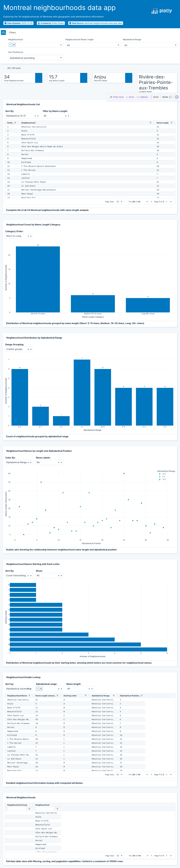Clear the Short to Long category order
Image resolution: width=180 pixels, height=868 pixels.
click(28, 236)
